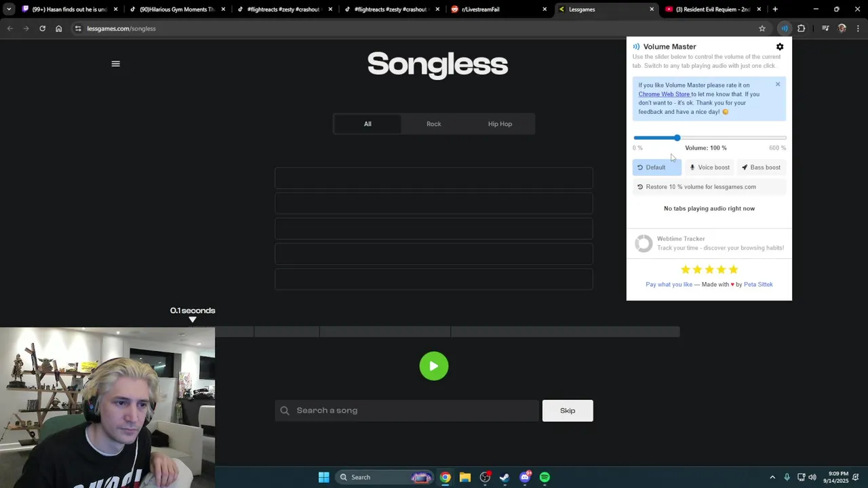This screenshot has width=868, height=488.
Task: Select the All genre tab
Action: point(368,124)
